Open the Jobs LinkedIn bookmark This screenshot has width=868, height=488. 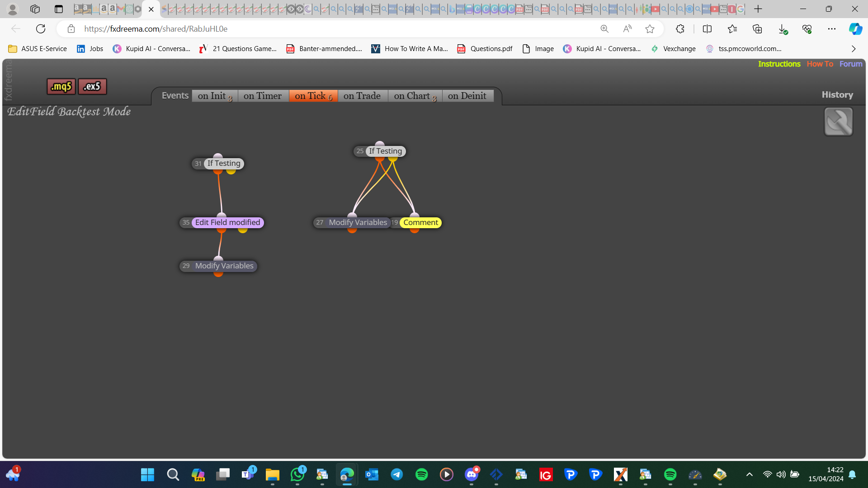pos(90,49)
